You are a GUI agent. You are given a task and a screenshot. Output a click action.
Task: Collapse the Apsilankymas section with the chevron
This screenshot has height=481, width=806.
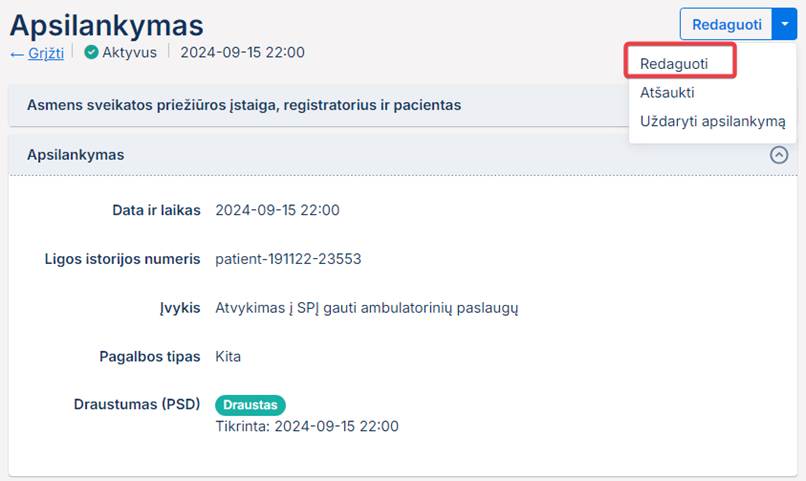(x=779, y=155)
